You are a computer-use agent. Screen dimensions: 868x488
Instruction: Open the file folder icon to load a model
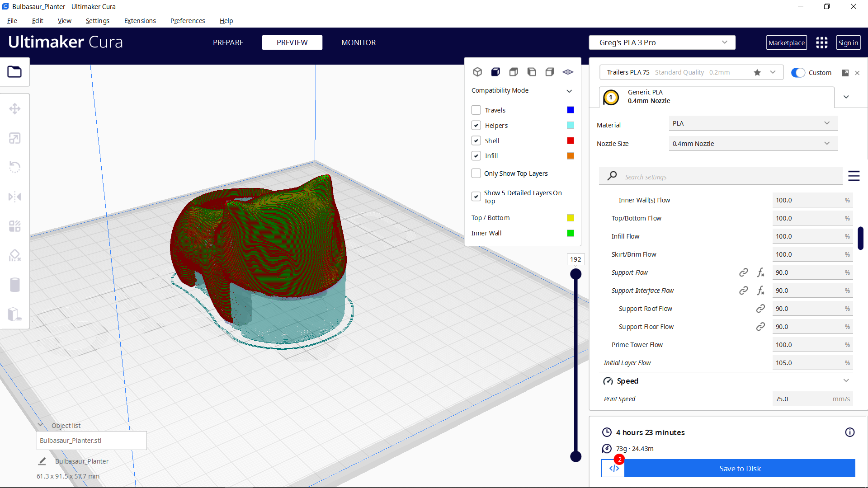[x=15, y=71]
